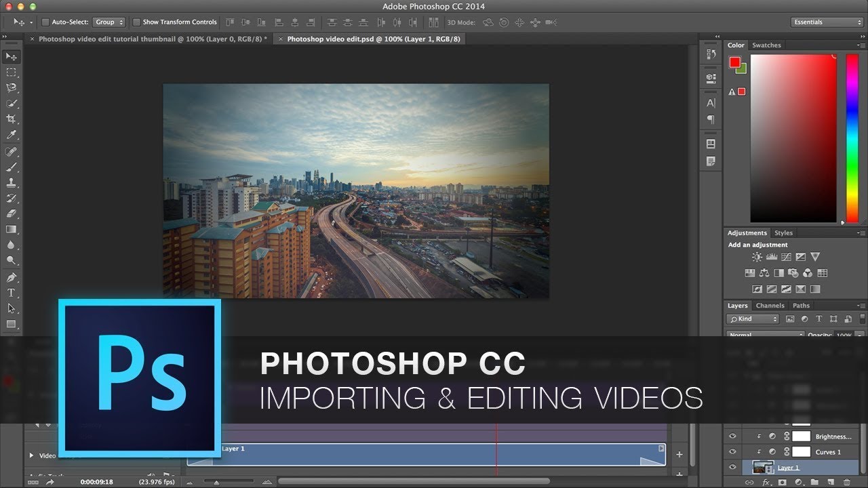Select the Crop tool
868x488 pixels.
click(x=12, y=119)
